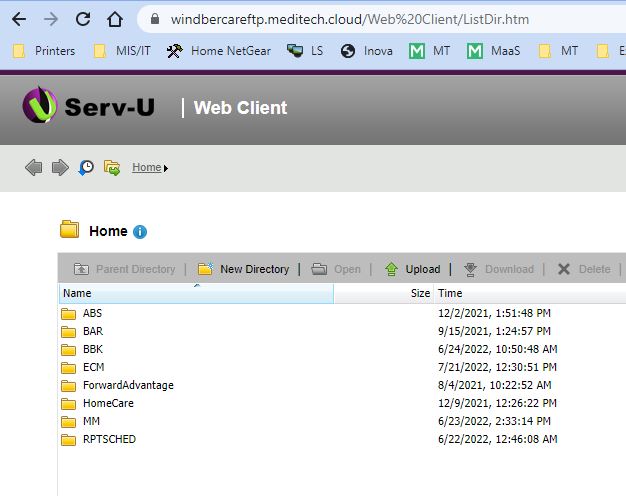This screenshot has width=626, height=496.
Task: Sort the list by Size column
Action: pos(420,294)
